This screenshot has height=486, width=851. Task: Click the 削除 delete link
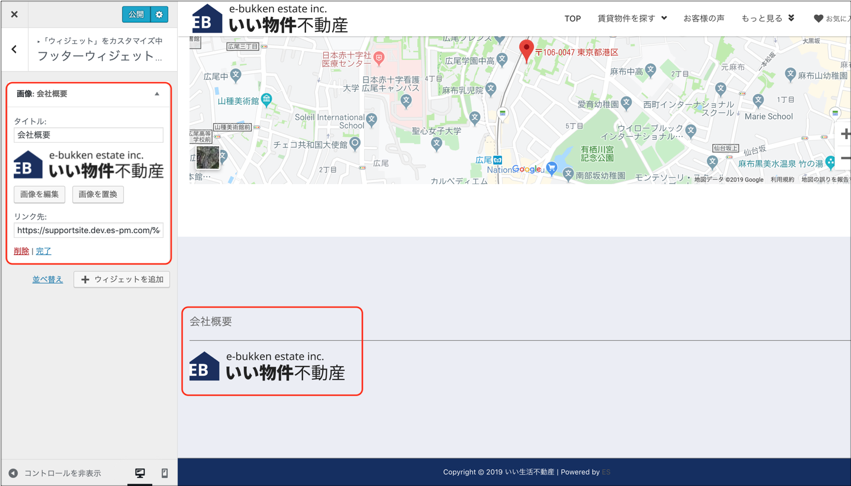pos(21,251)
